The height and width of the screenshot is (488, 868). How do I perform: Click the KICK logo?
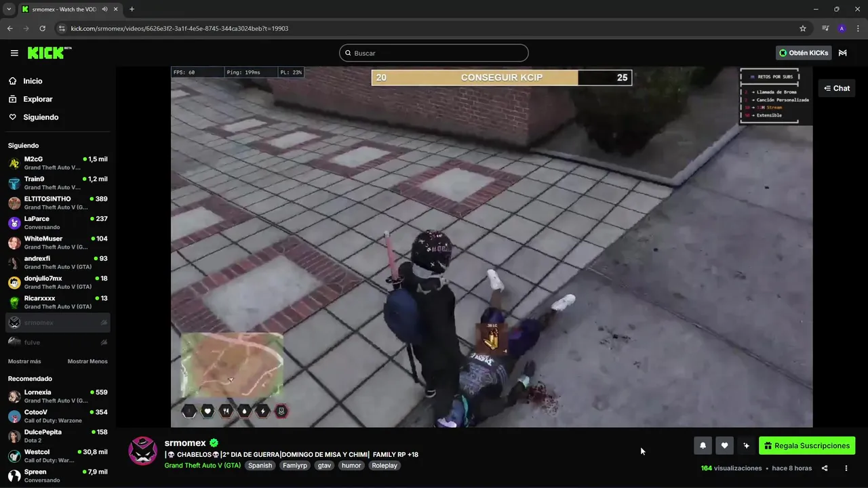click(50, 53)
